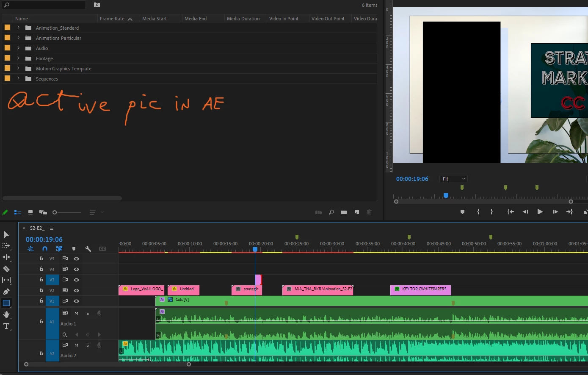Select the Type tool
This screenshot has height=375, width=588.
[6, 326]
